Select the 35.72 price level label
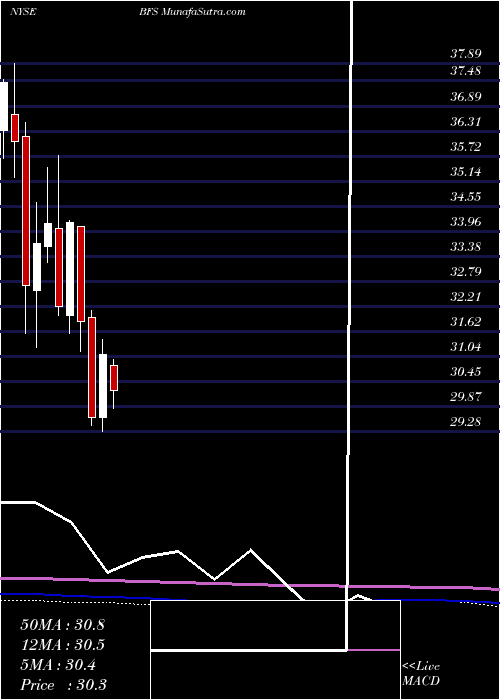 click(x=466, y=146)
